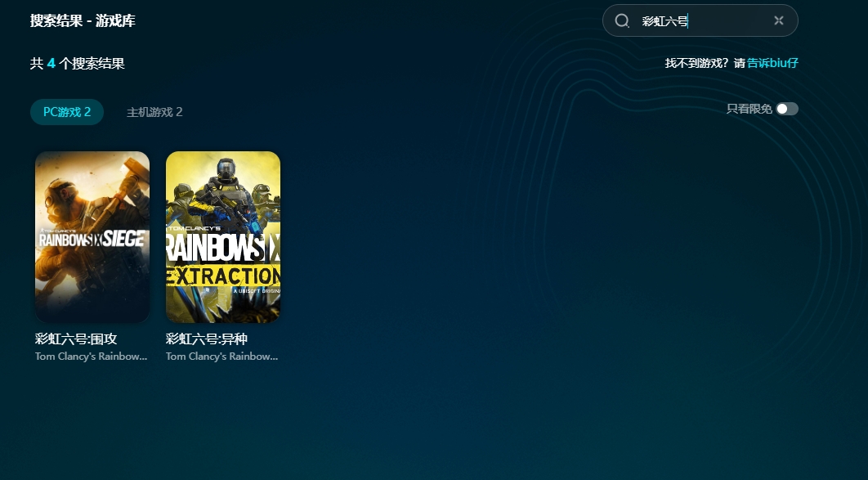Viewport: 868px width, 480px height.
Task: Click English subtitle under 彩虹六号:异种
Action: click(x=222, y=357)
